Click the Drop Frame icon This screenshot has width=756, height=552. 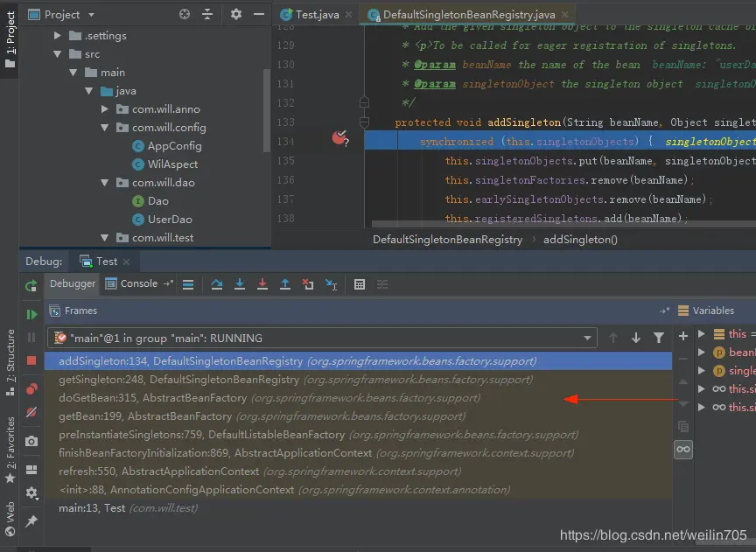coord(308,284)
